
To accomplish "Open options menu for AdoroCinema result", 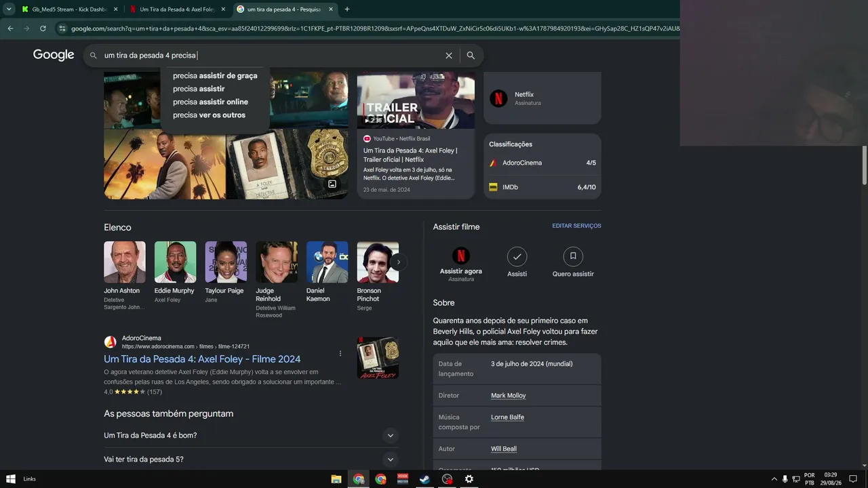I will (340, 353).
